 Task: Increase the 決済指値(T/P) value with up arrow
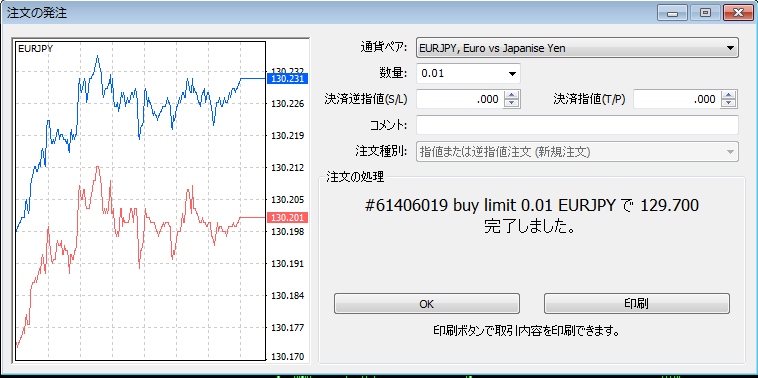[729, 95]
